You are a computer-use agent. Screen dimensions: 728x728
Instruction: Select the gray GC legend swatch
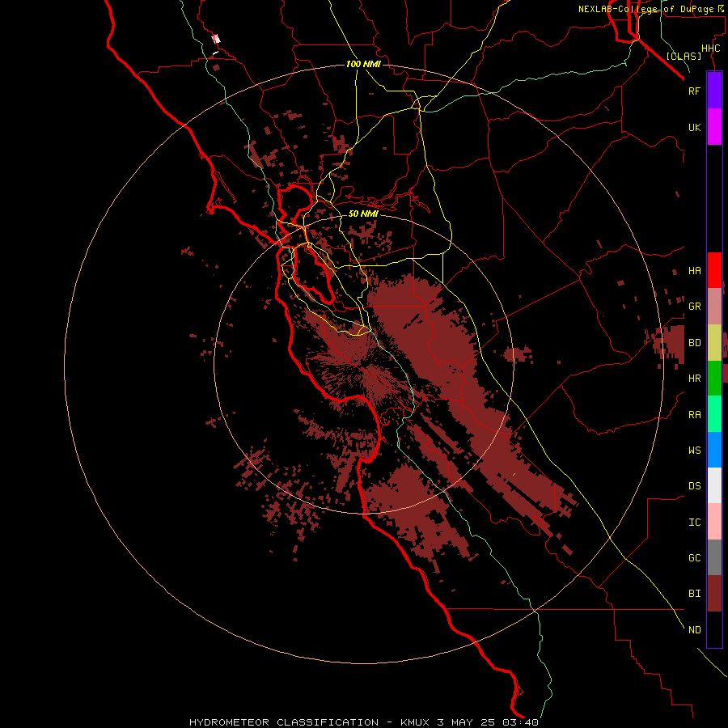714,557
